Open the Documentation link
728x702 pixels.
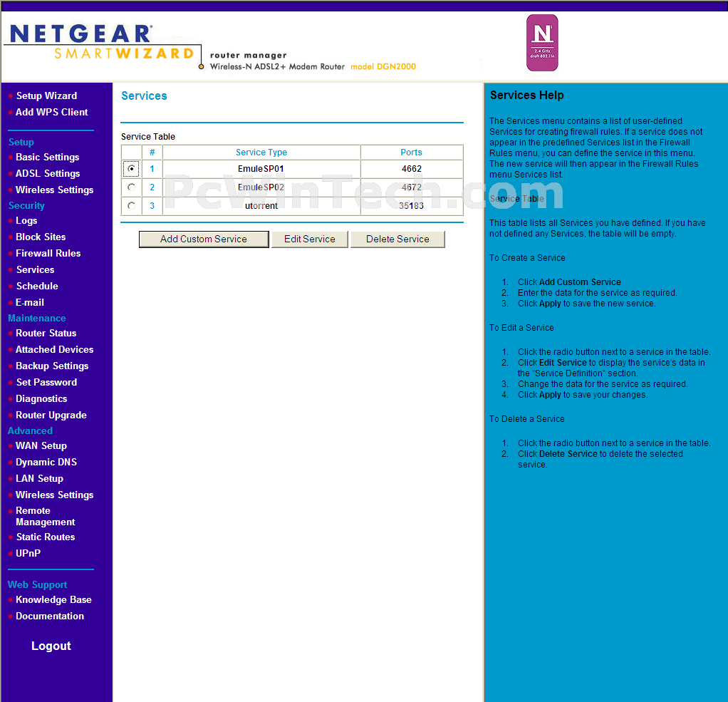click(50, 616)
